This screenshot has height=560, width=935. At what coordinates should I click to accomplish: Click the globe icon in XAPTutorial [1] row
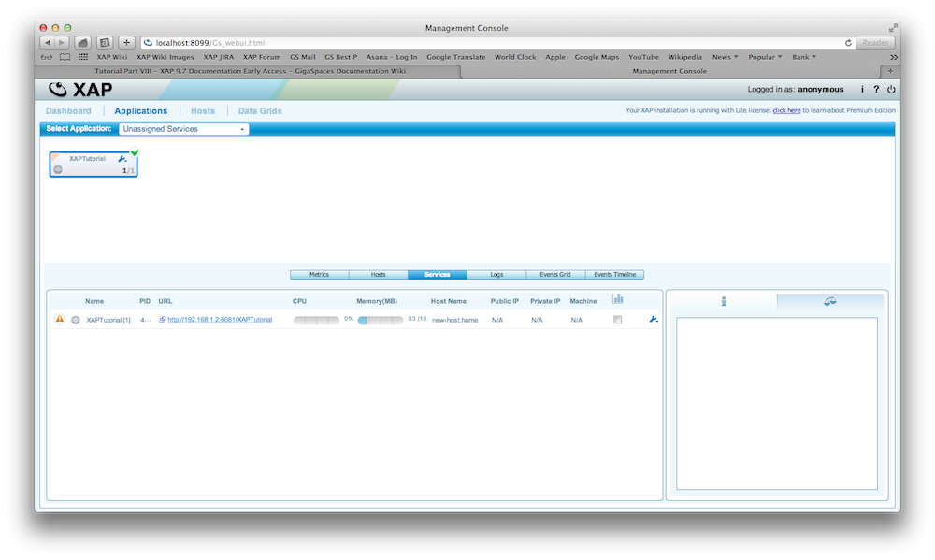pos(76,320)
